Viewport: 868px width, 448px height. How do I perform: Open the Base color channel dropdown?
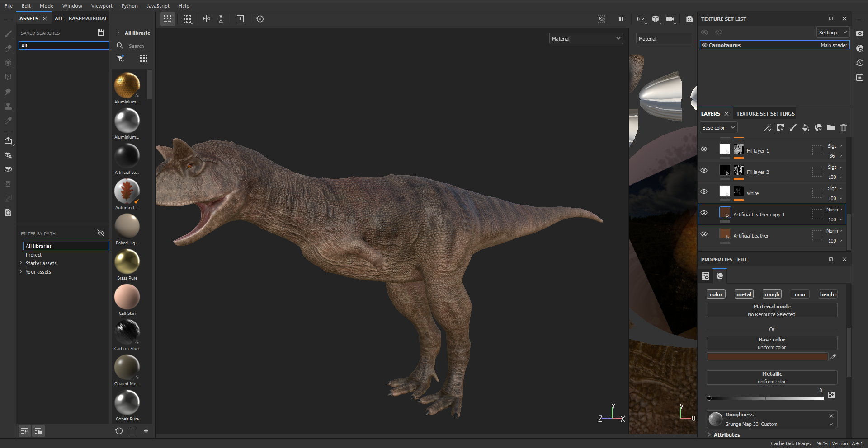[x=718, y=127]
